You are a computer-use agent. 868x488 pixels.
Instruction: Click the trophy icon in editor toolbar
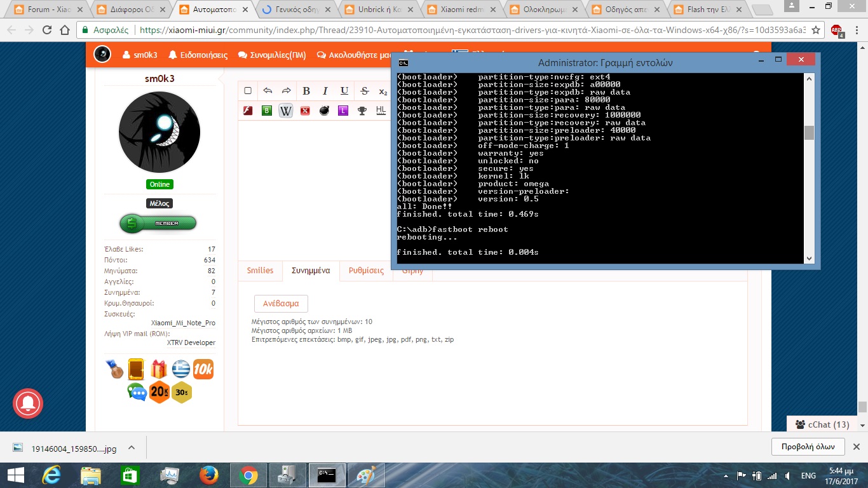click(362, 111)
